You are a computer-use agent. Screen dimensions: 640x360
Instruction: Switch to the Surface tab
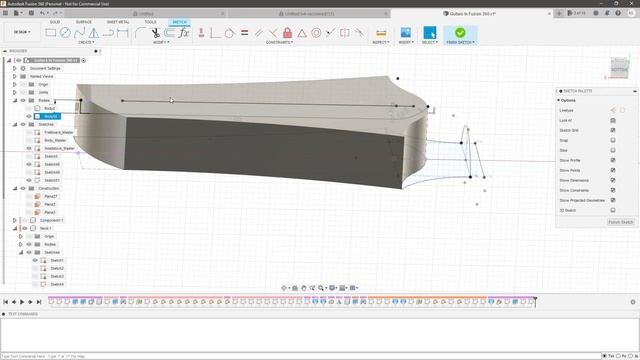tap(84, 22)
